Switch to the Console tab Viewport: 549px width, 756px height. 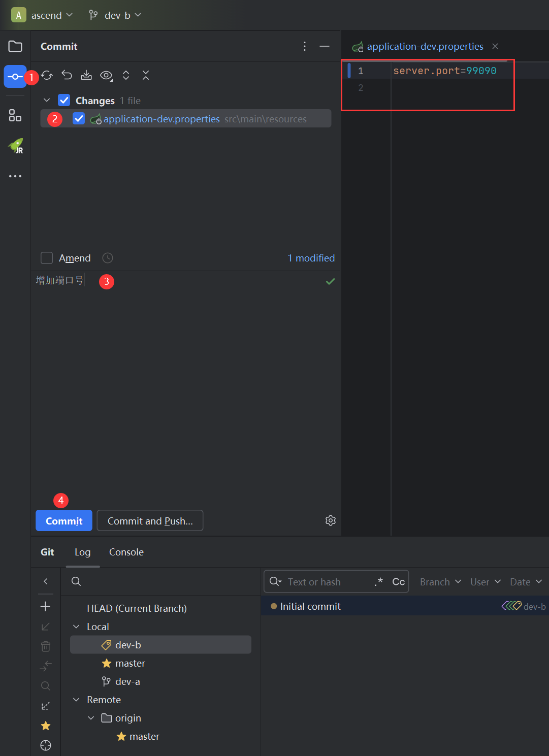(x=126, y=552)
